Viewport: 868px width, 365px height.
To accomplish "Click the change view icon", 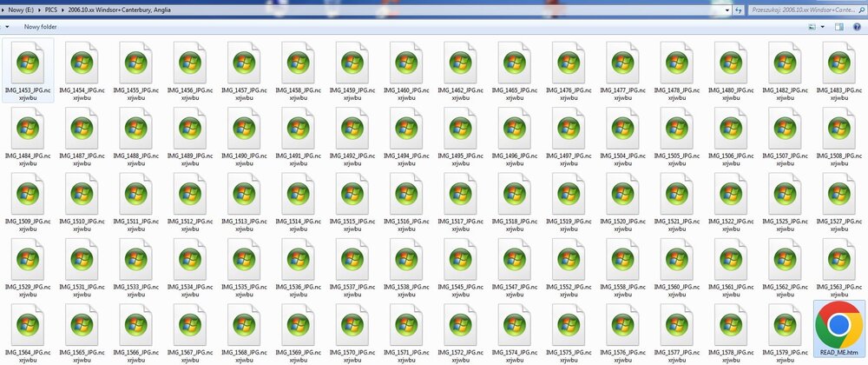I will (x=812, y=27).
